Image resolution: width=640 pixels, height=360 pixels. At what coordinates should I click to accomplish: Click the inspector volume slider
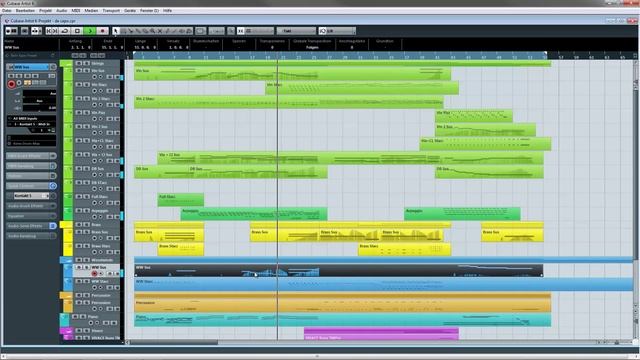click(39, 93)
